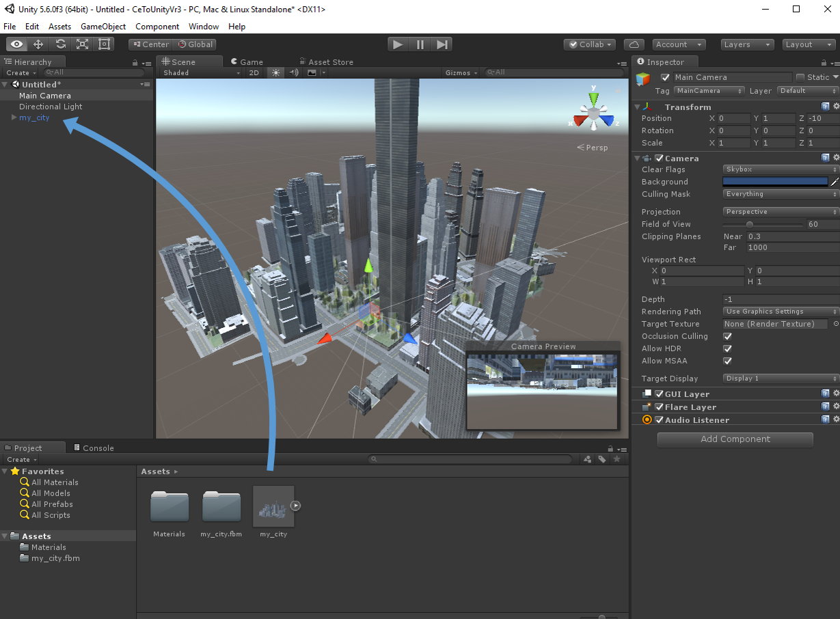The width and height of the screenshot is (840, 619).
Task: Click the Step forward button
Action: [442, 44]
